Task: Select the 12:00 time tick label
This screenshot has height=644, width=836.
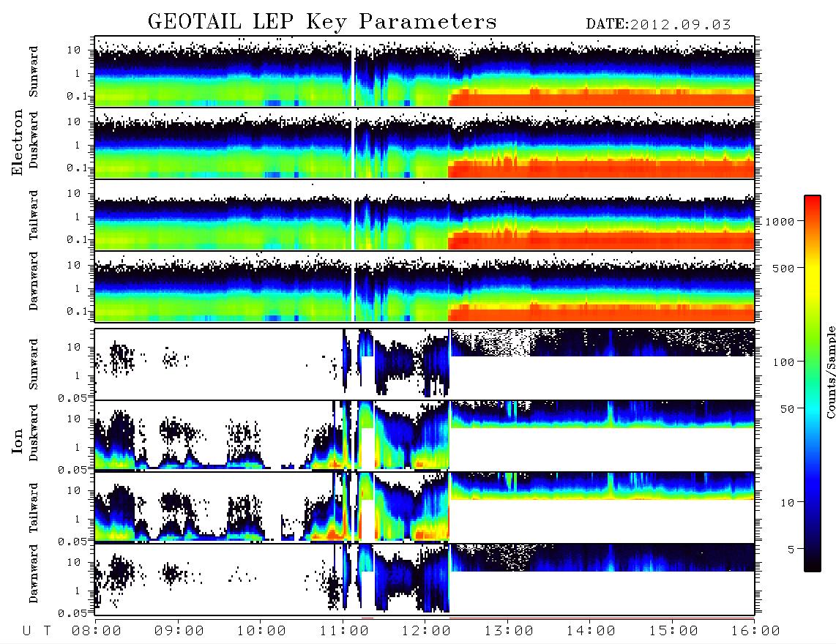Action: 426,631
